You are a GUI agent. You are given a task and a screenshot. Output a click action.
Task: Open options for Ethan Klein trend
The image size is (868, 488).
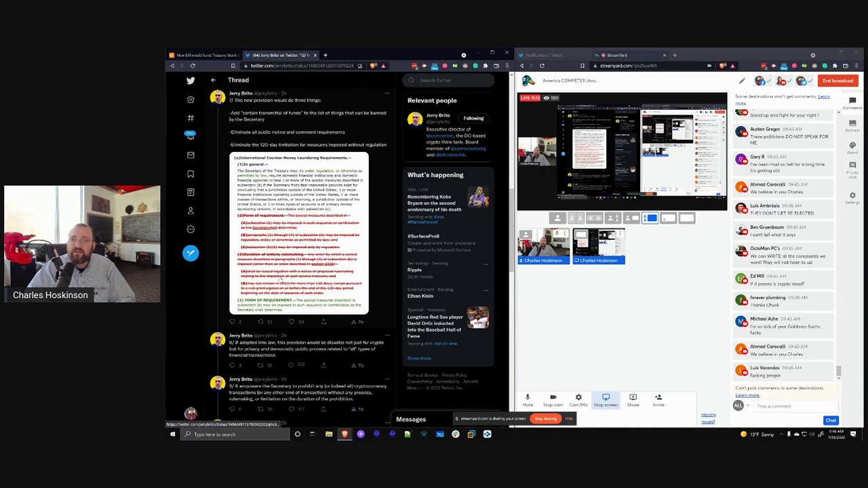[486, 290]
